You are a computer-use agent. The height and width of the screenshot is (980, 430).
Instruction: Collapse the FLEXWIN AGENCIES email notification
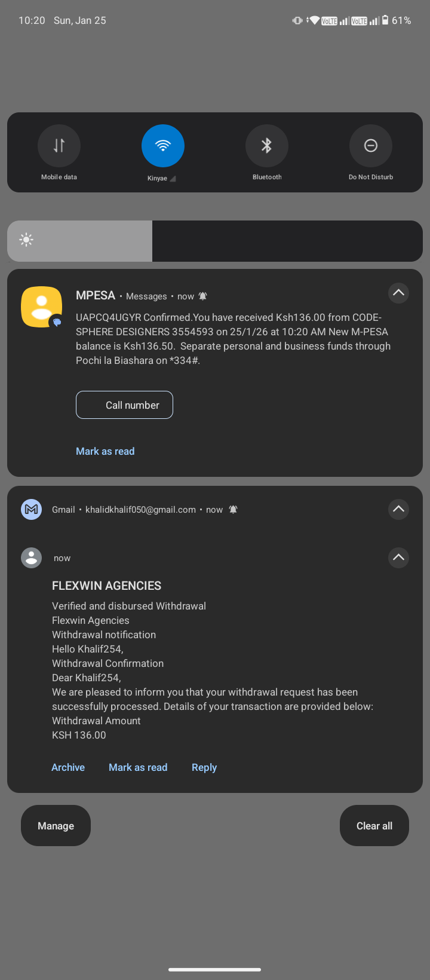point(398,558)
